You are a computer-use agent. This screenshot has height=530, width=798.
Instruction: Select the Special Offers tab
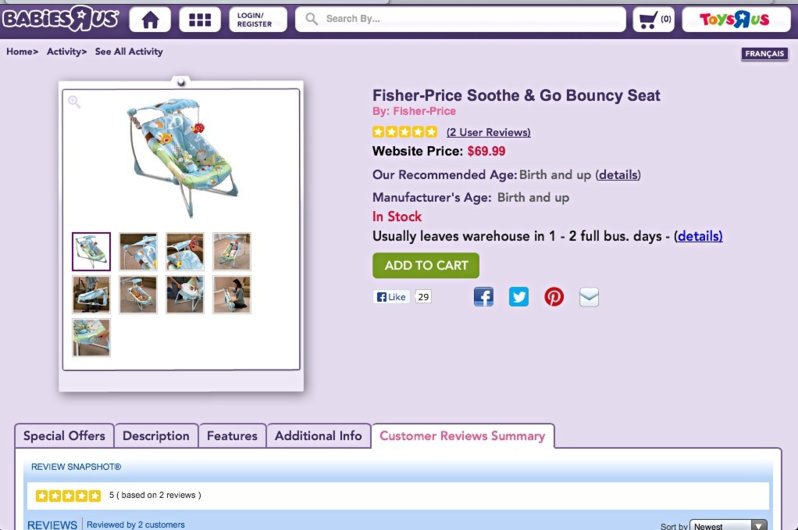(64, 436)
